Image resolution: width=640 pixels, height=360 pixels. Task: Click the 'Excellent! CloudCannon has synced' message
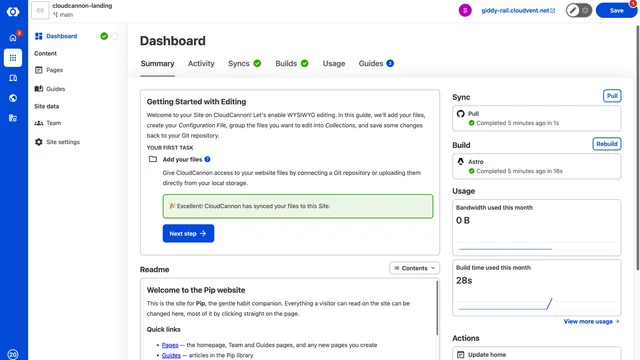pos(298,206)
